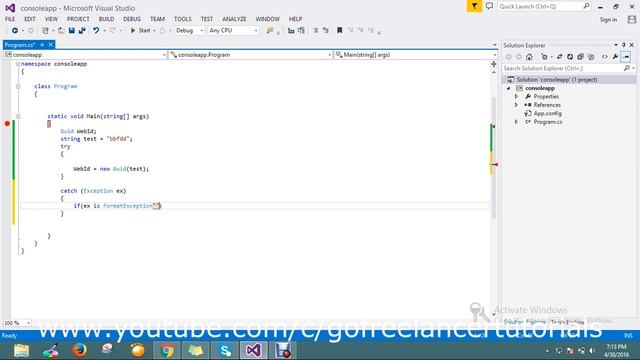The height and width of the screenshot is (360, 640).
Task: Click the Open File folder icon
Action: coord(61,31)
